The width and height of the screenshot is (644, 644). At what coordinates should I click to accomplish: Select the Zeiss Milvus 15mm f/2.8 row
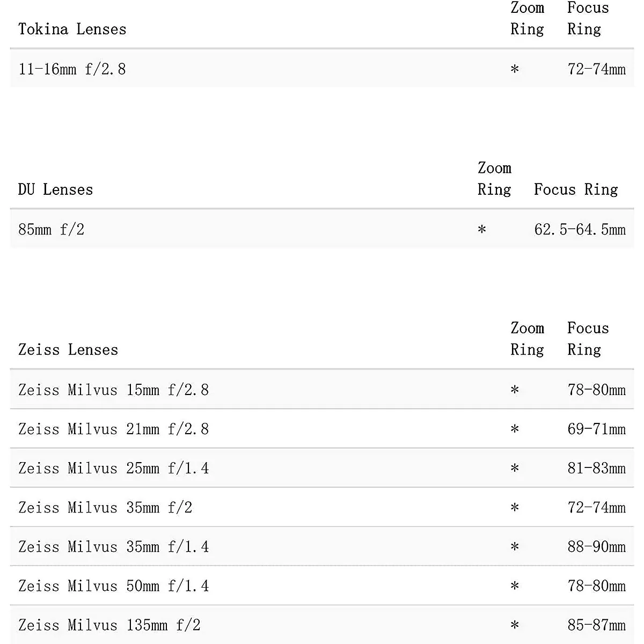(x=113, y=390)
